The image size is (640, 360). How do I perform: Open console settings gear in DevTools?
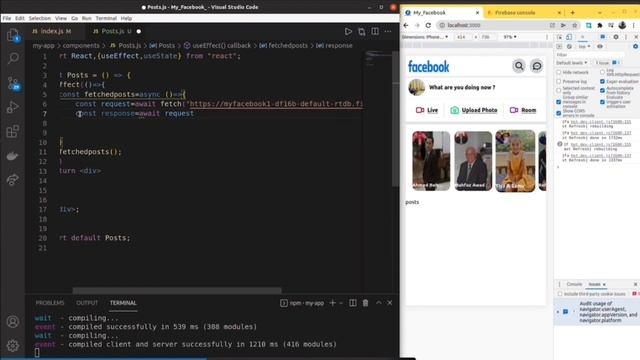636,47
